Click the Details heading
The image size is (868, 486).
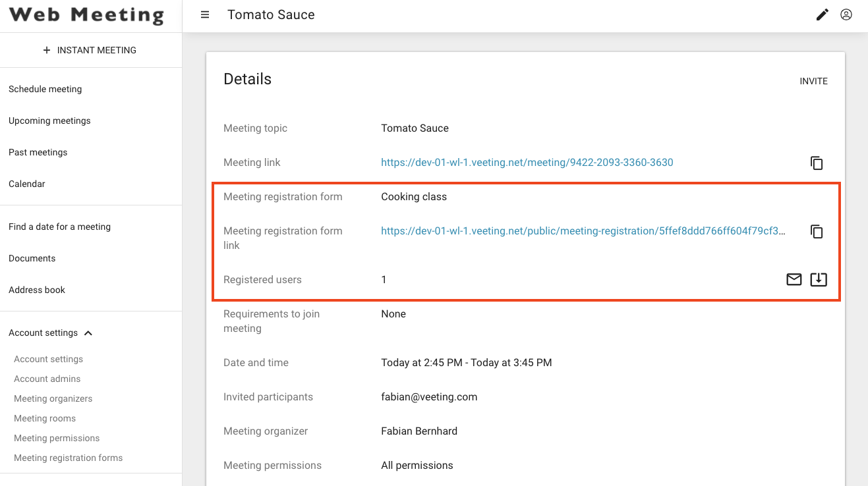point(247,79)
